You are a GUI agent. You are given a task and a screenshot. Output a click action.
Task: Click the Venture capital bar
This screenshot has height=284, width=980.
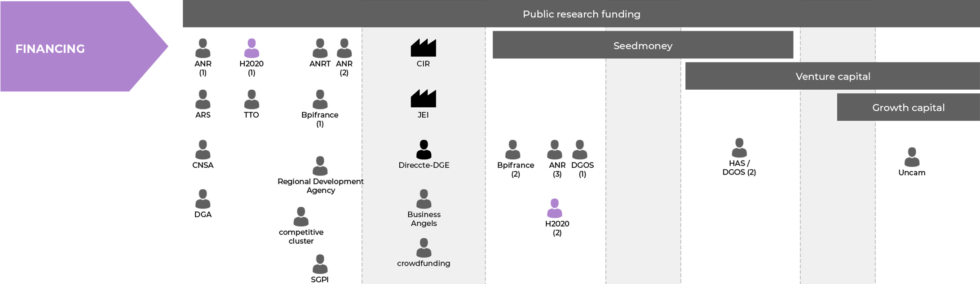tap(832, 76)
